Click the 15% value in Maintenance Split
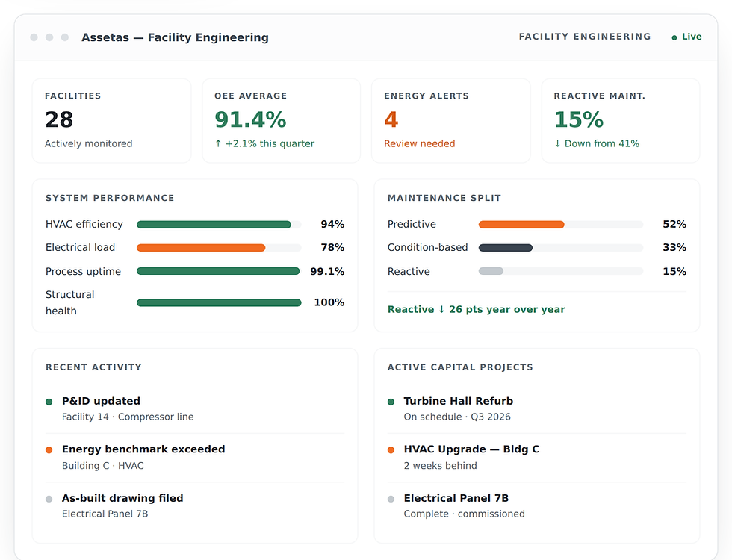The height and width of the screenshot is (560, 732). (x=674, y=272)
